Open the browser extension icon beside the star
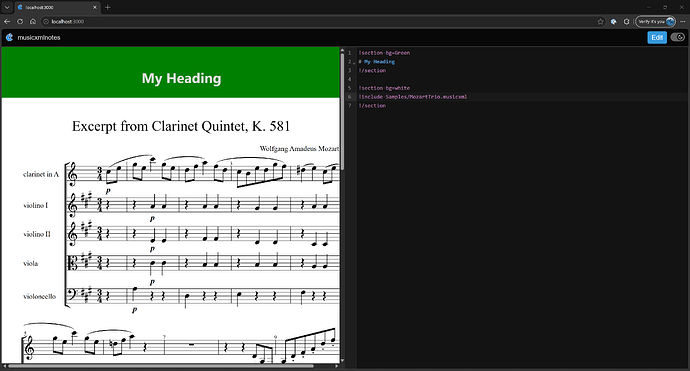This screenshot has width=690, height=371. coord(613,22)
